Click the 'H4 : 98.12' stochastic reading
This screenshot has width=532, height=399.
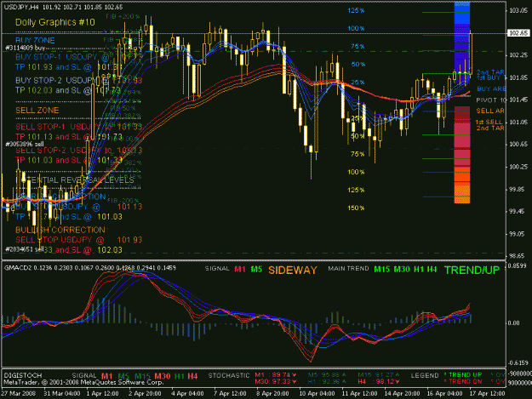(379, 382)
